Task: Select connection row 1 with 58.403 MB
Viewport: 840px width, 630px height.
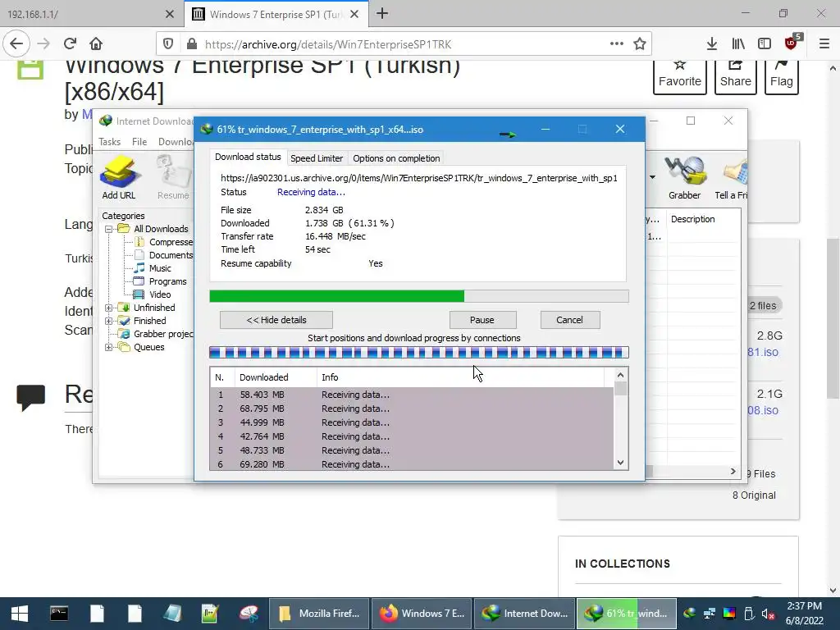Action: pos(412,395)
